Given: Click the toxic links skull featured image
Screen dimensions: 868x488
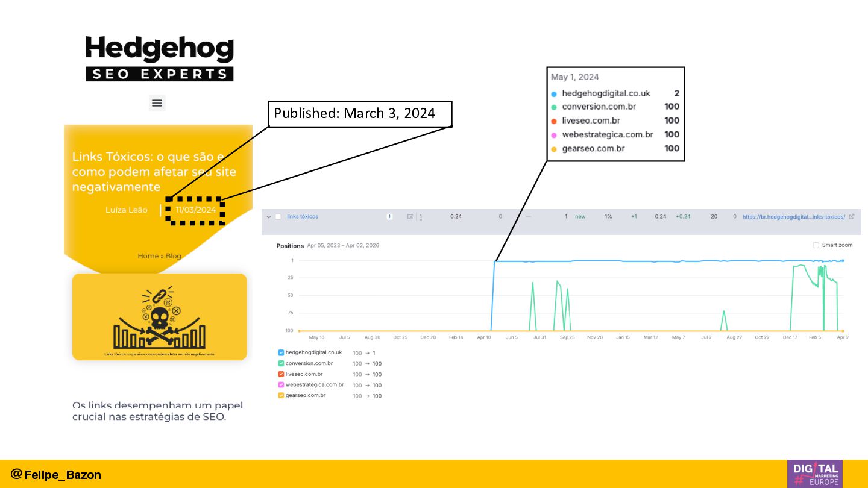Looking at the screenshot, I should (160, 317).
